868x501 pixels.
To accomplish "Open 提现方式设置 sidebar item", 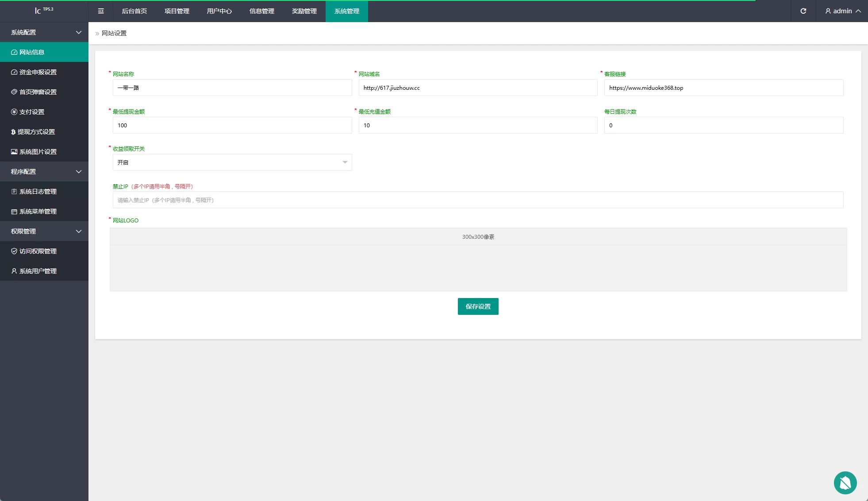I will point(36,132).
